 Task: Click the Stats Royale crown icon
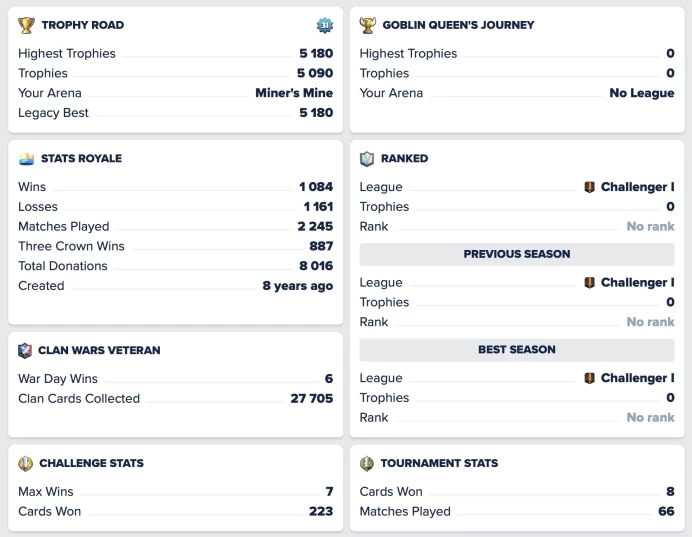(x=26, y=158)
